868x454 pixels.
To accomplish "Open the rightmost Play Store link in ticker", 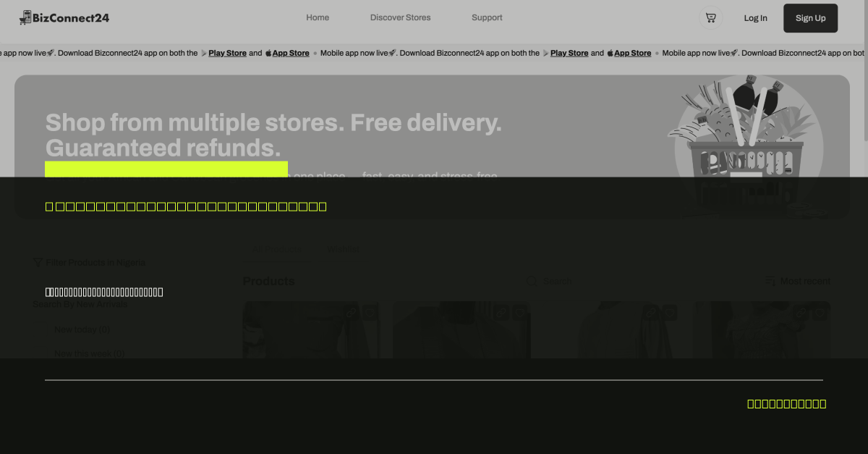I will pos(569,53).
